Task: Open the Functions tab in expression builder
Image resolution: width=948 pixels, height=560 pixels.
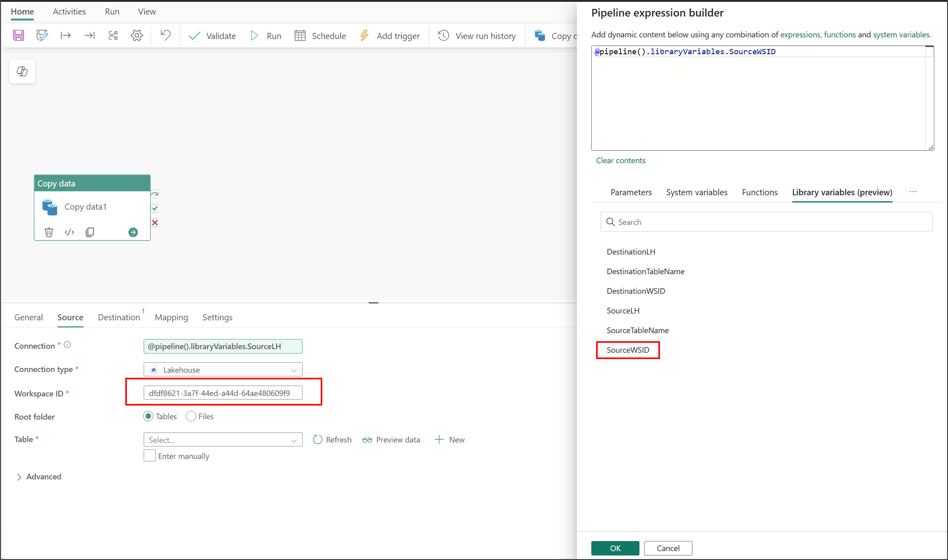Action: click(x=760, y=192)
